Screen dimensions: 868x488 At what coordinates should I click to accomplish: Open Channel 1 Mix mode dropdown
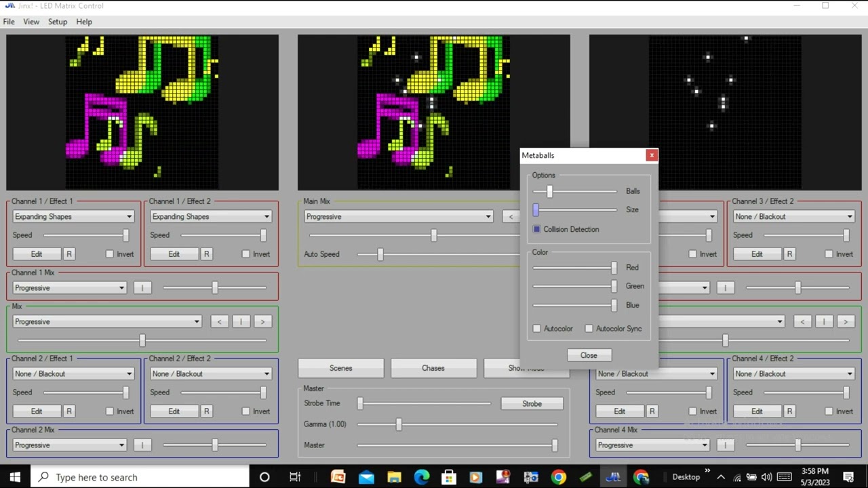tap(70, 288)
